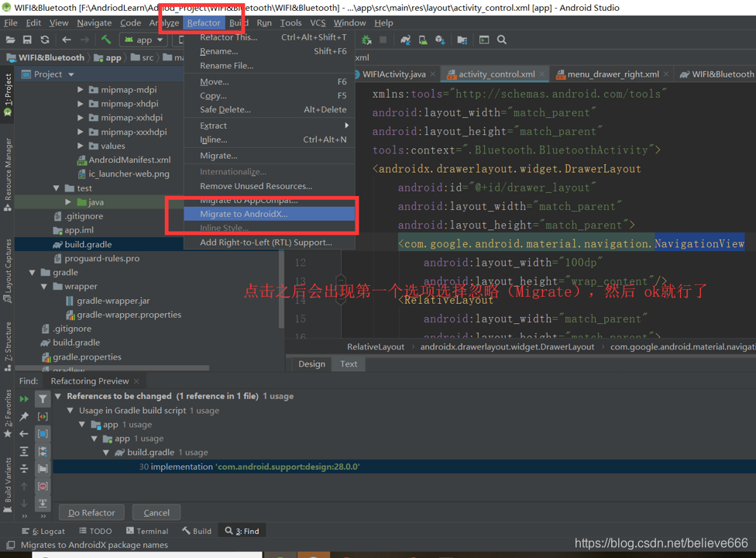Select Remove Unused Resources menu entry
Viewport: 756px width, 558px height.
[270, 186]
